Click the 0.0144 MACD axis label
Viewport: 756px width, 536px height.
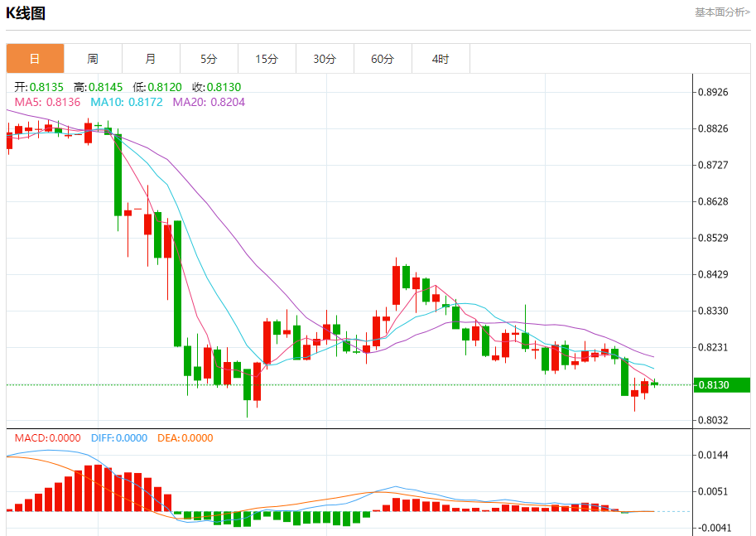713,455
